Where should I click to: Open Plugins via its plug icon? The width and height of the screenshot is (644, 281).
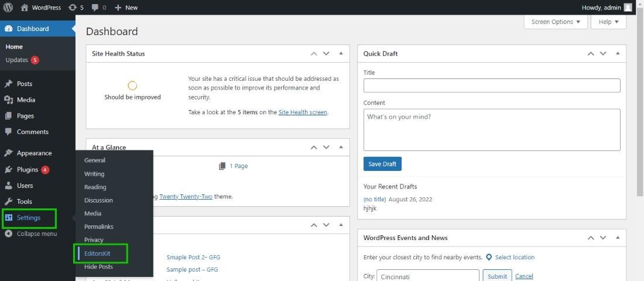pyautogui.click(x=8, y=170)
